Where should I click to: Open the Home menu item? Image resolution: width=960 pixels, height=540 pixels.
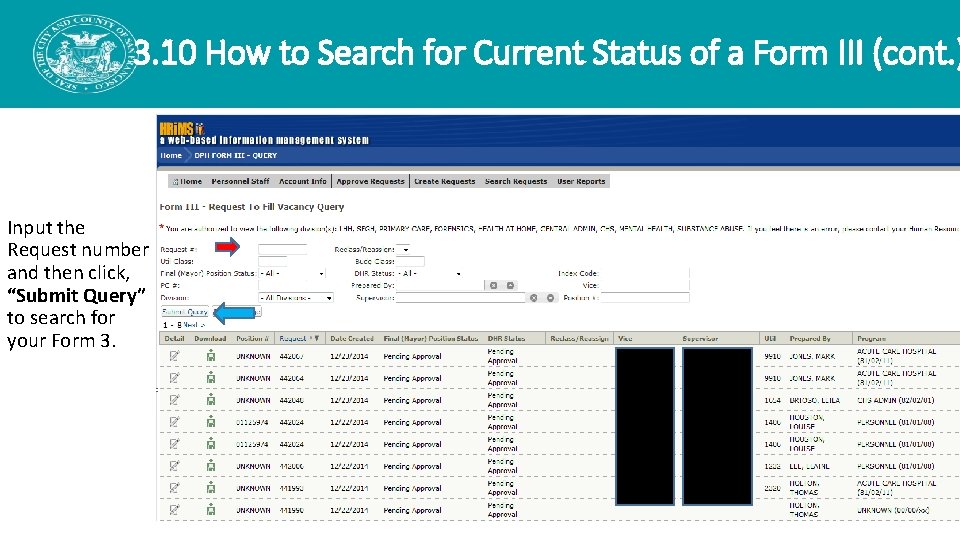[187, 181]
